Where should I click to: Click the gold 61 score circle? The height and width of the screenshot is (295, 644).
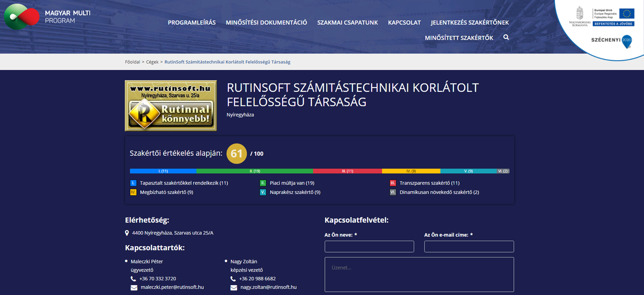(237, 154)
